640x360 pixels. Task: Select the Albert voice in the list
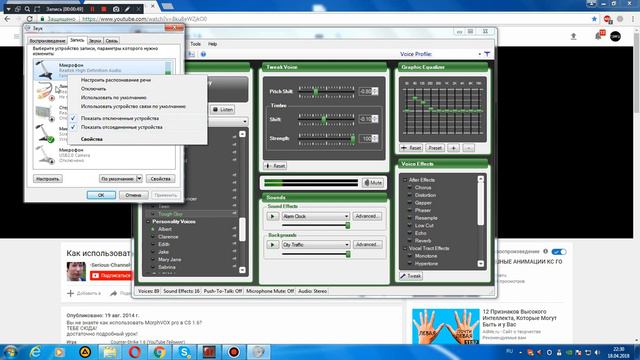click(165, 229)
